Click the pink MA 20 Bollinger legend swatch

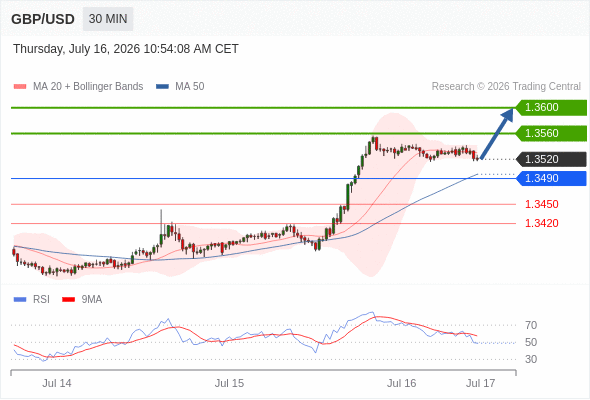20,87
